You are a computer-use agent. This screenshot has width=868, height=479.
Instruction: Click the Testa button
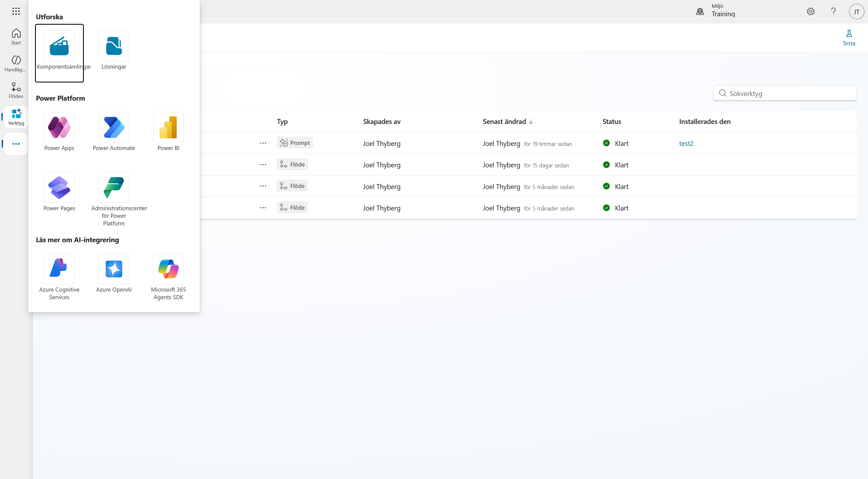(849, 38)
